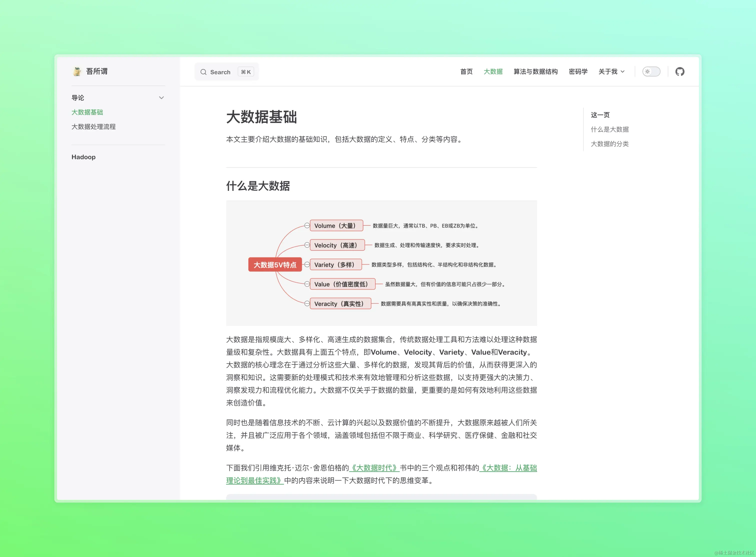The width and height of the screenshot is (756, 557).
Task: Open the 《大数据时代》 book link
Action: 374,468
